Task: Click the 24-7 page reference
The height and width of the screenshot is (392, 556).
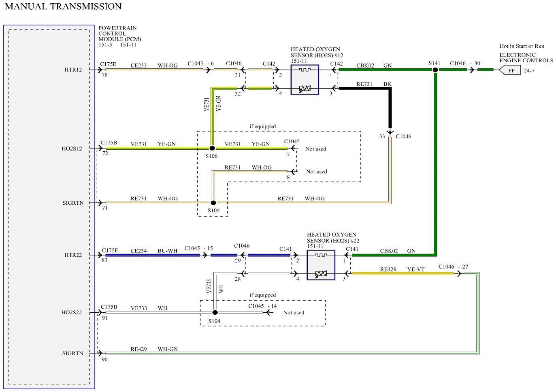Action: point(529,70)
